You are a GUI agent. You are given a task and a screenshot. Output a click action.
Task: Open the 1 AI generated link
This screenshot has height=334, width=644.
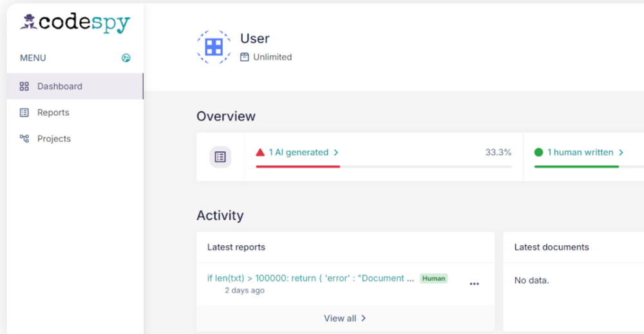coord(299,153)
